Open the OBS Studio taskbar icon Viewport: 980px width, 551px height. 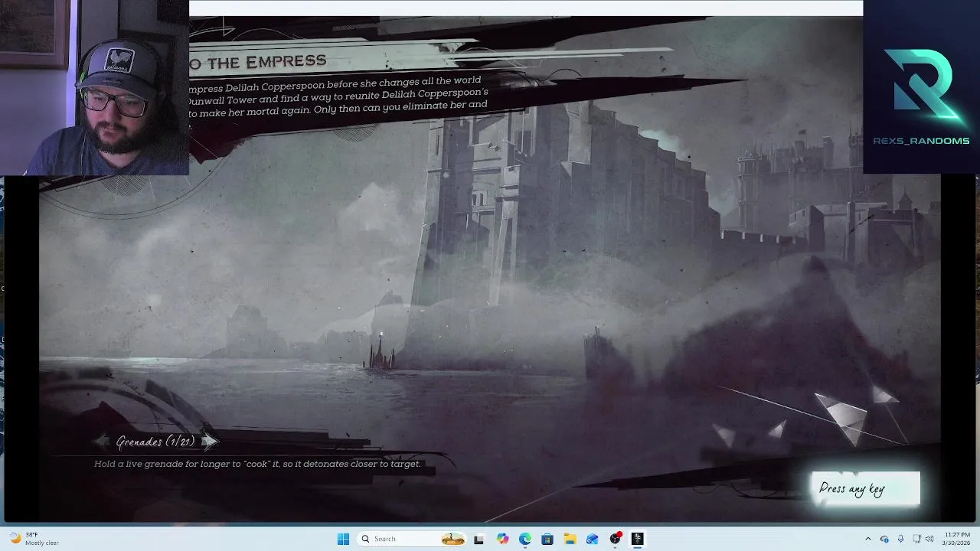point(615,539)
